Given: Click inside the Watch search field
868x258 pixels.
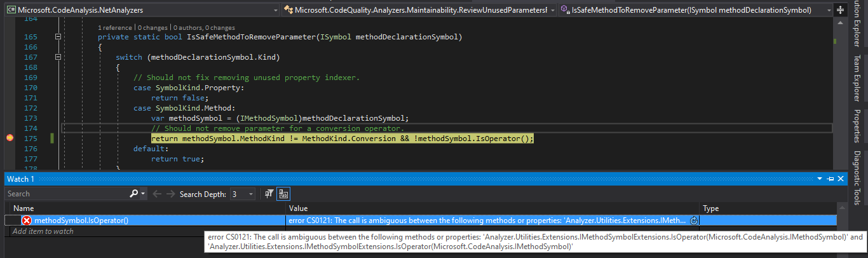Looking at the screenshot, I should [67, 194].
